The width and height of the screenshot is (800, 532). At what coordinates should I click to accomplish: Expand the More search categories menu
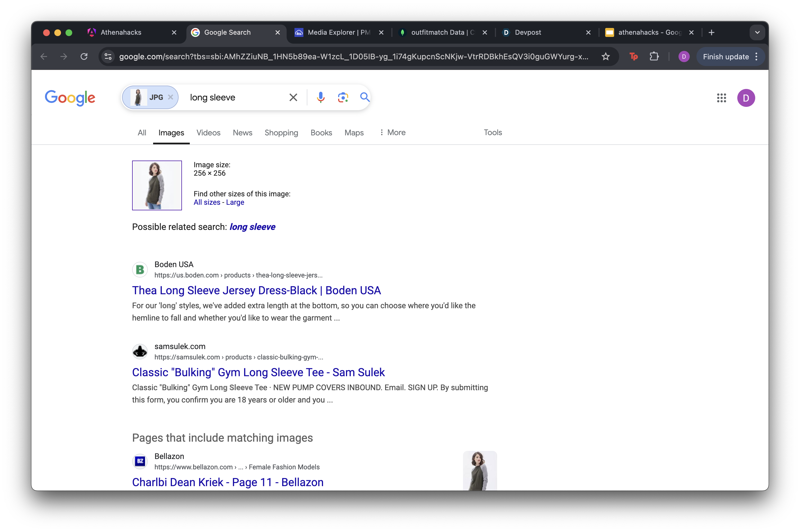(392, 133)
